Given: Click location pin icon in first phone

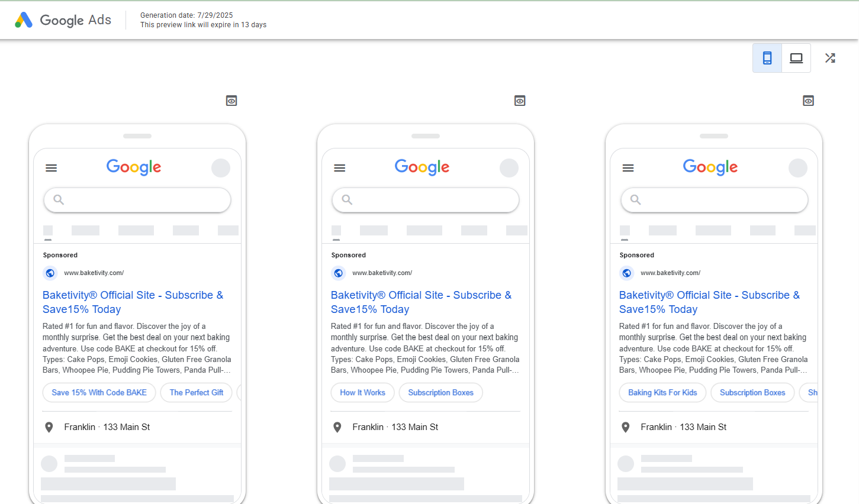Looking at the screenshot, I should tap(49, 427).
